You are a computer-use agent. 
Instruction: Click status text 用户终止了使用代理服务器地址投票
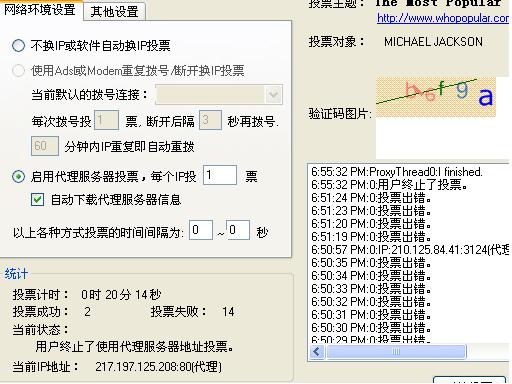135,347
